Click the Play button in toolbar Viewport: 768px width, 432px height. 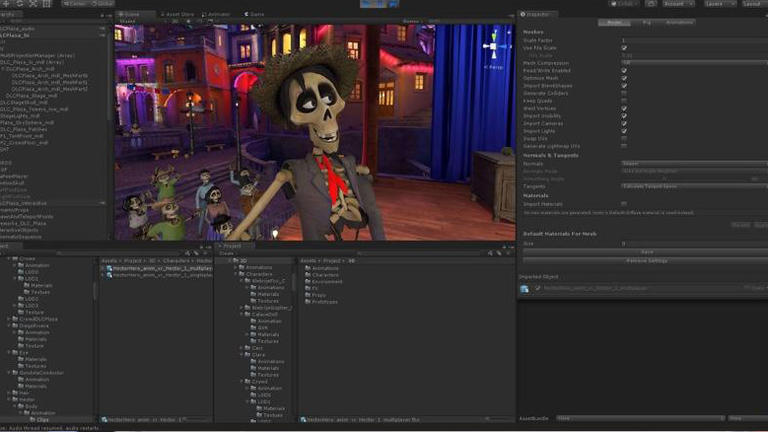[367, 3]
